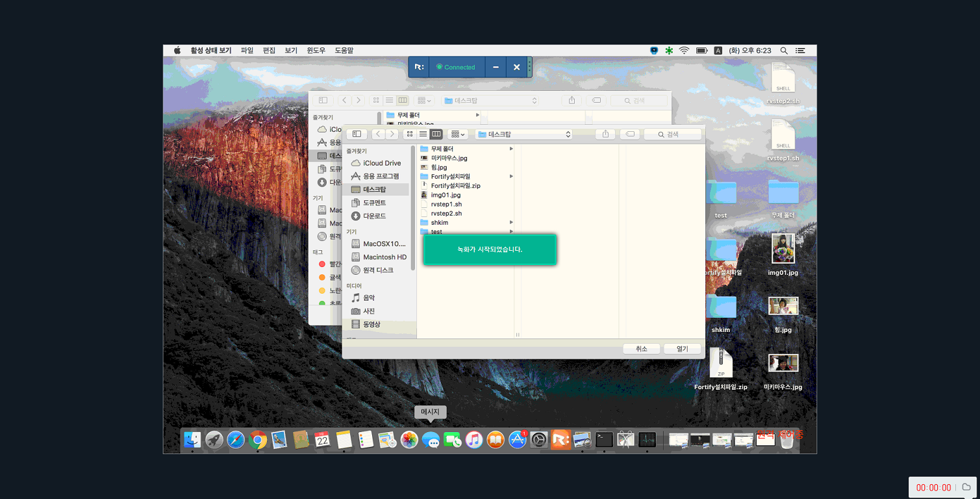Switch front dialog to column view
980x499 pixels.
click(436, 134)
